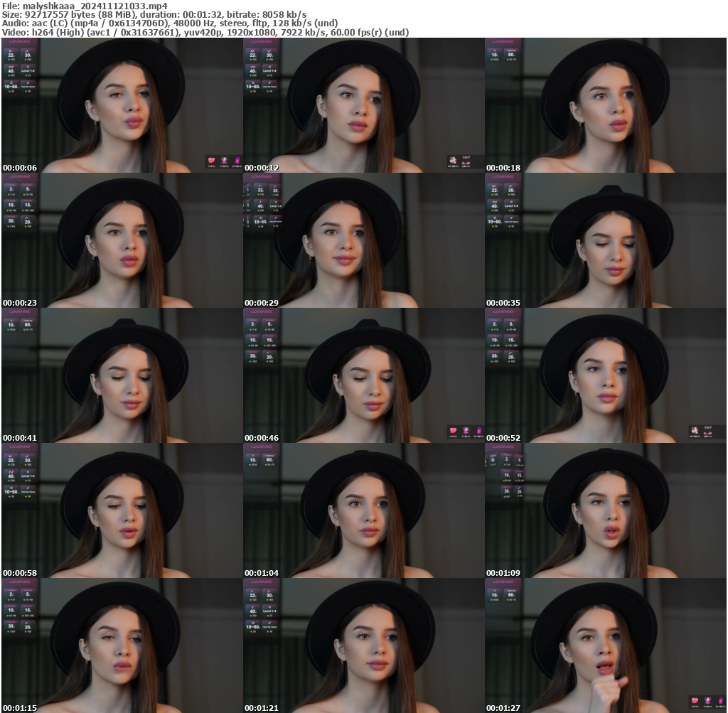Click the Video codec info line in the header
The image size is (728, 713).
pyautogui.click(x=205, y=32)
